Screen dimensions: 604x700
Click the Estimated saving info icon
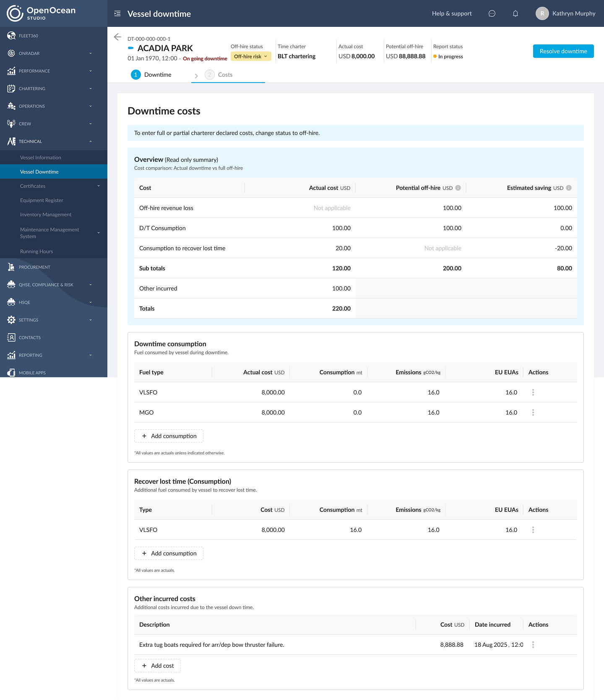tap(569, 188)
